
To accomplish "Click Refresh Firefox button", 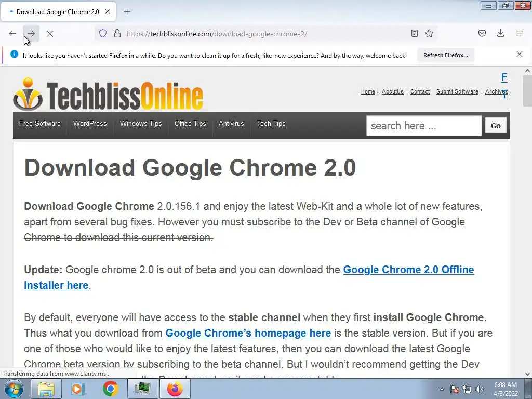I will click(x=445, y=55).
